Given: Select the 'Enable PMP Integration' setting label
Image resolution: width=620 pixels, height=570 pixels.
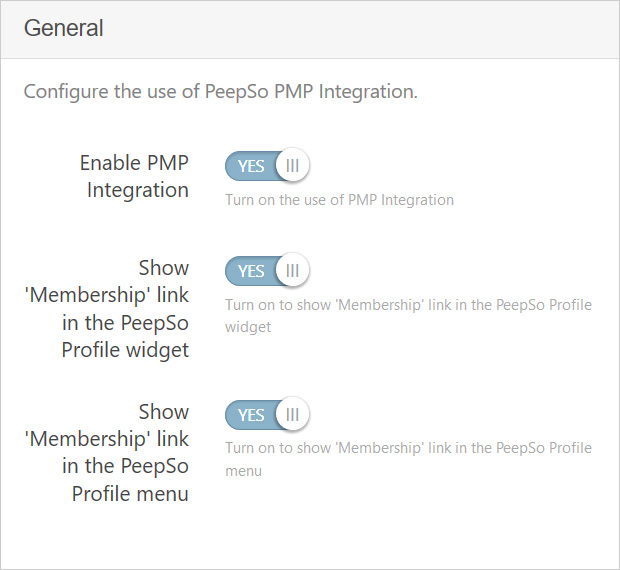Looking at the screenshot, I should 134,176.
